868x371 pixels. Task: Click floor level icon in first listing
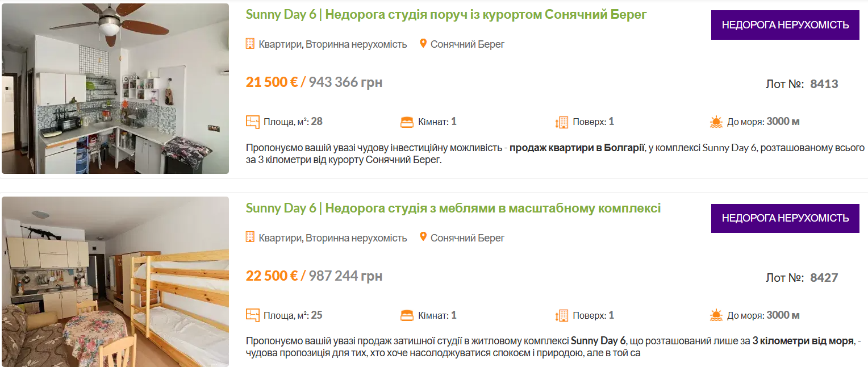[x=561, y=122]
